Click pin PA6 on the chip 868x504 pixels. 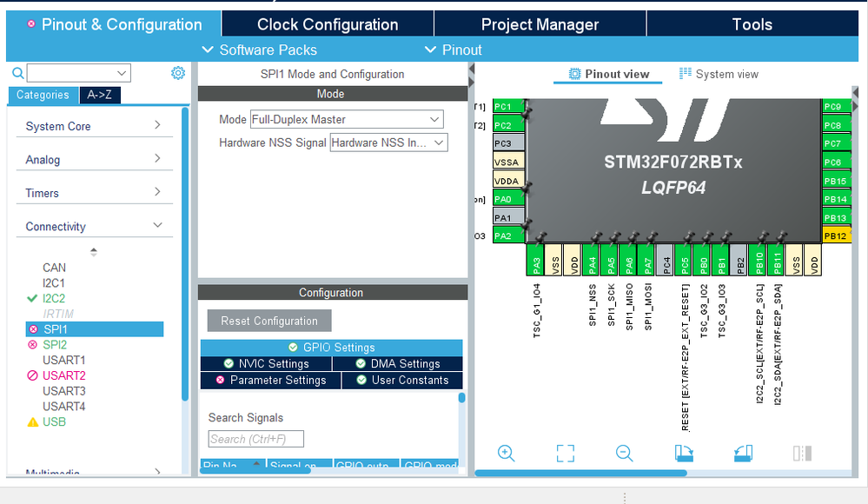click(x=629, y=260)
